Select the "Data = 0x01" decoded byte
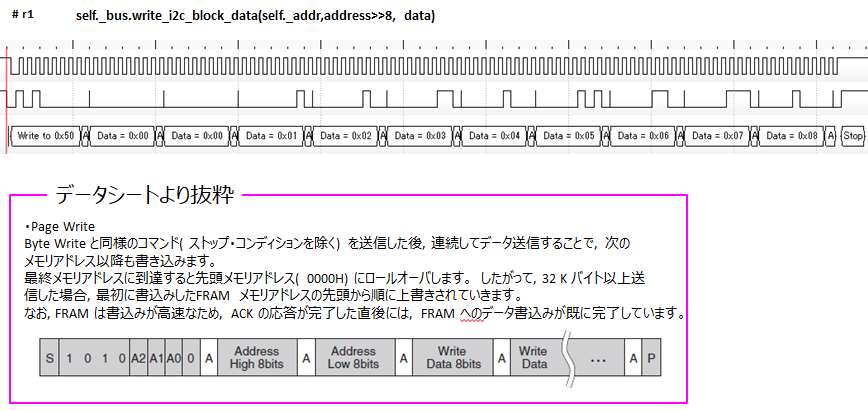 point(271,136)
